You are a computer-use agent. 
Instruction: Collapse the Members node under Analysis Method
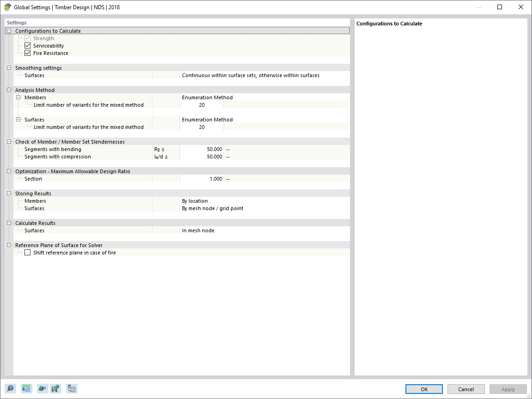18,97
